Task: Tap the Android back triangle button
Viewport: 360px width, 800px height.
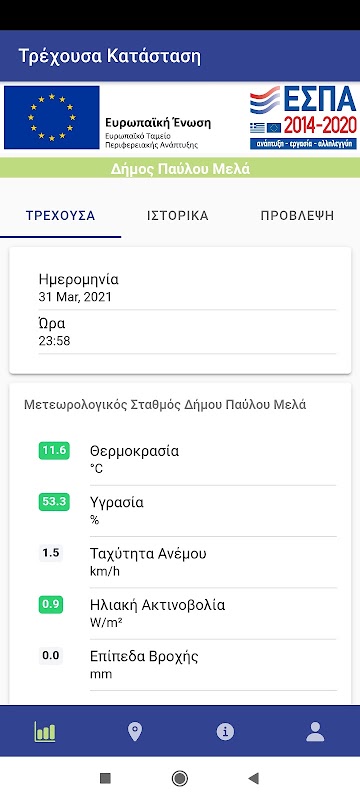Action: [x=253, y=778]
